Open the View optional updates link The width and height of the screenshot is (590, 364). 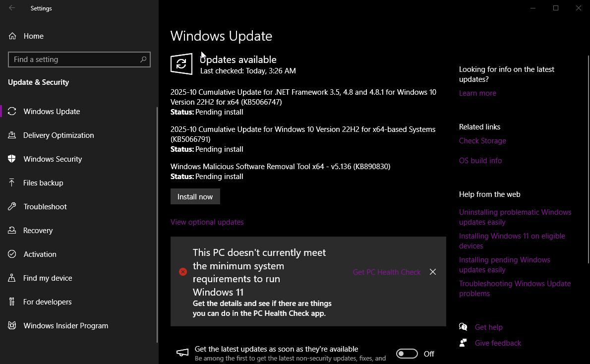click(x=207, y=222)
